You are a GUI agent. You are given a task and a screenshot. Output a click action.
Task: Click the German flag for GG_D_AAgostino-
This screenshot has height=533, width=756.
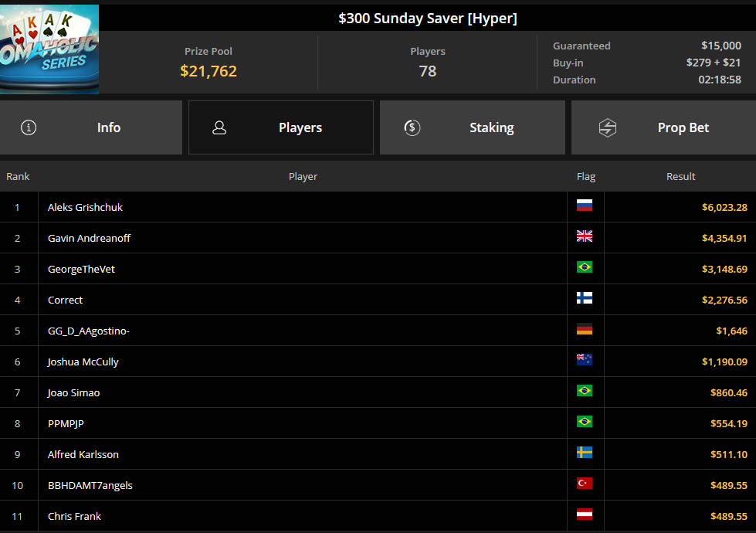pyautogui.click(x=585, y=329)
